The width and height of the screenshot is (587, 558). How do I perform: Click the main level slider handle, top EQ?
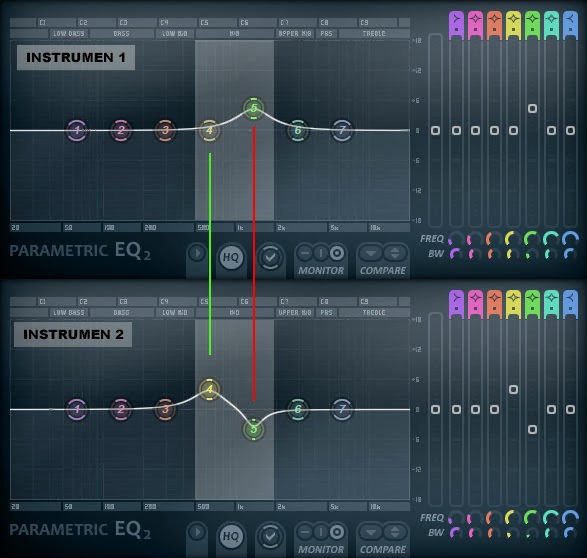[x=435, y=131]
